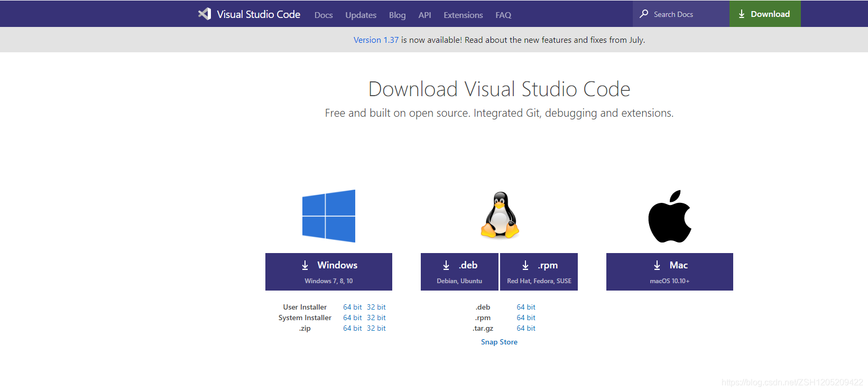
Task: Select the User Installer 64 bit link
Action: coord(353,307)
